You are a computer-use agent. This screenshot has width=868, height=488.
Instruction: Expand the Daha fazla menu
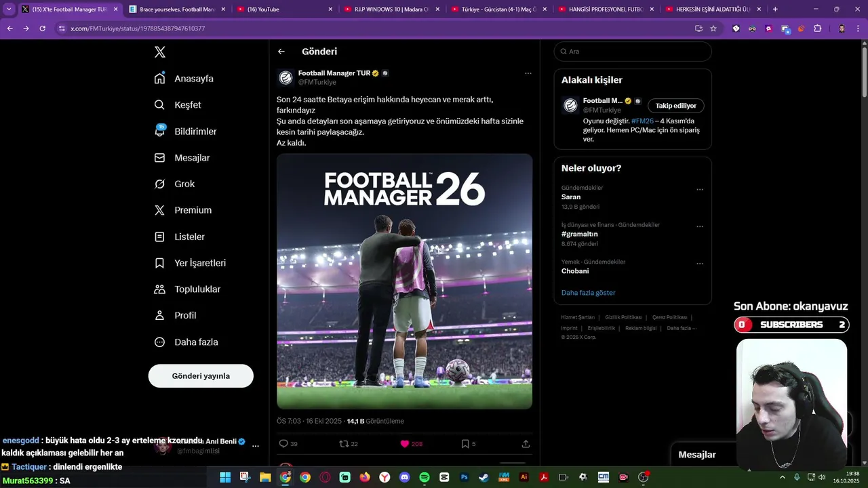(186, 342)
